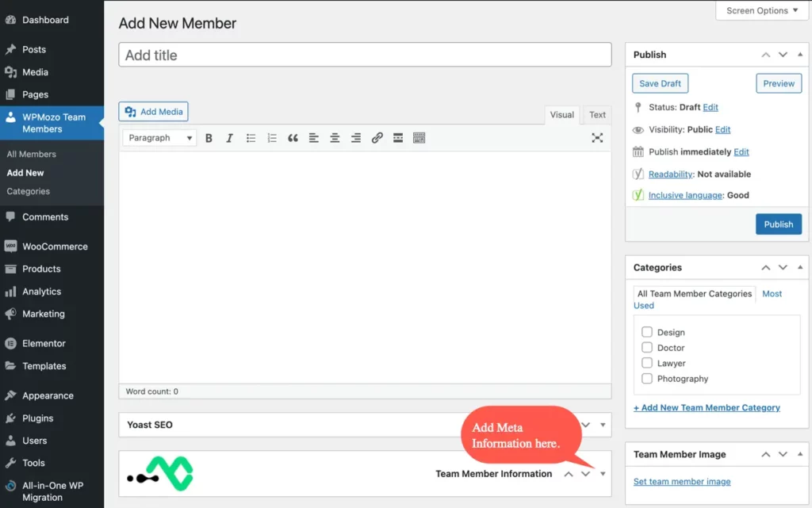This screenshot has width=812, height=508.
Task: Move Publish box down
Action: coord(783,55)
